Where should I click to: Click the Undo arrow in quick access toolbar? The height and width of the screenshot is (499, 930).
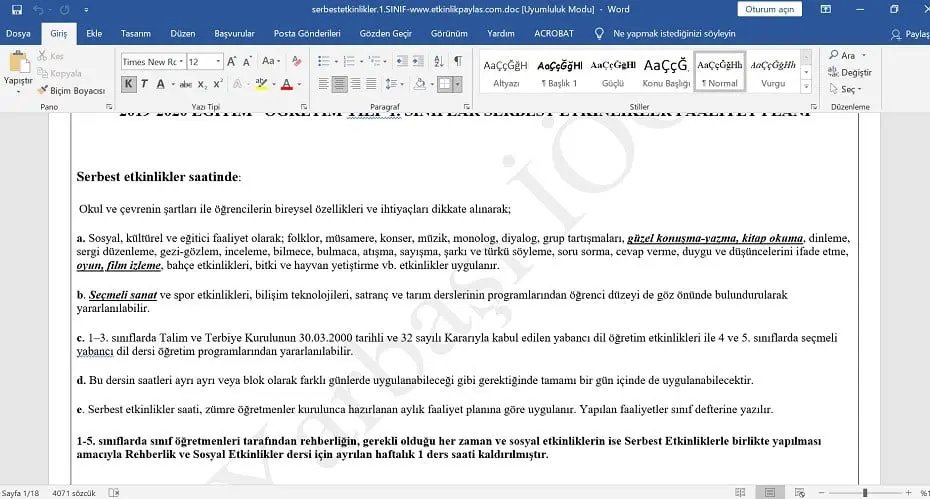coord(38,9)
